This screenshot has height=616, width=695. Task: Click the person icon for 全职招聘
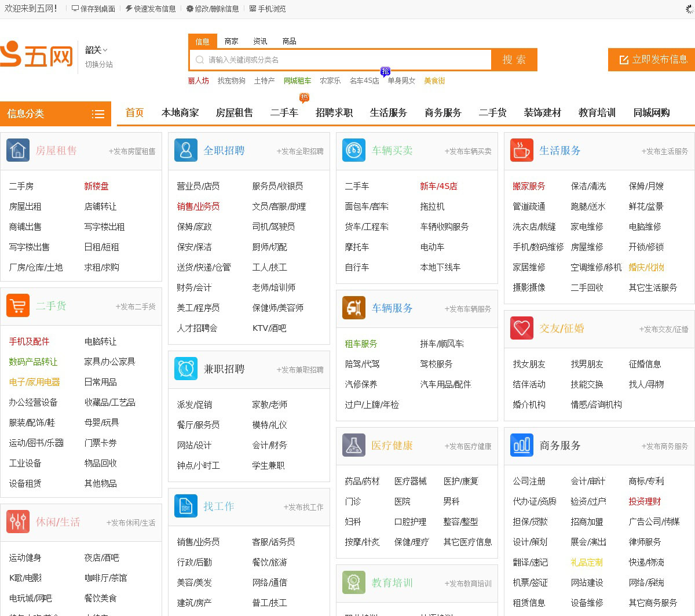[x=185, y=151]
